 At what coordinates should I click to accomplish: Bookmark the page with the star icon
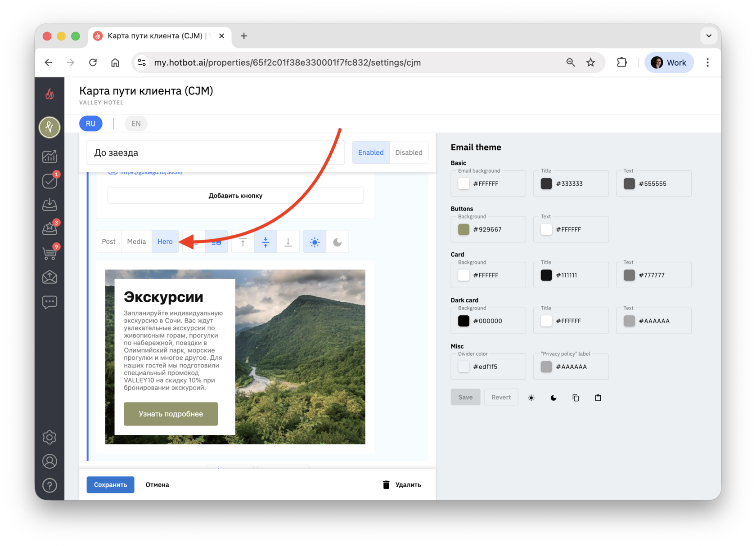coord(591,63)
